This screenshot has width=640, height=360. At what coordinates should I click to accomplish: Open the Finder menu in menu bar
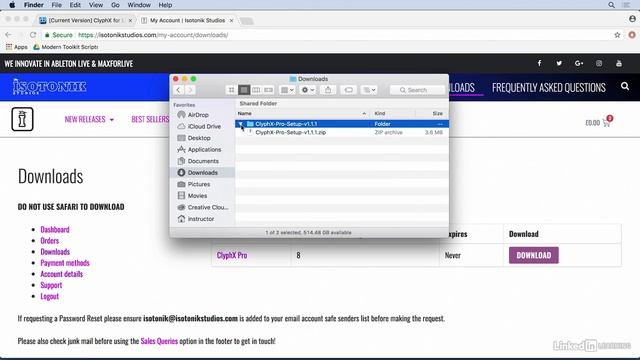[33, 5]
